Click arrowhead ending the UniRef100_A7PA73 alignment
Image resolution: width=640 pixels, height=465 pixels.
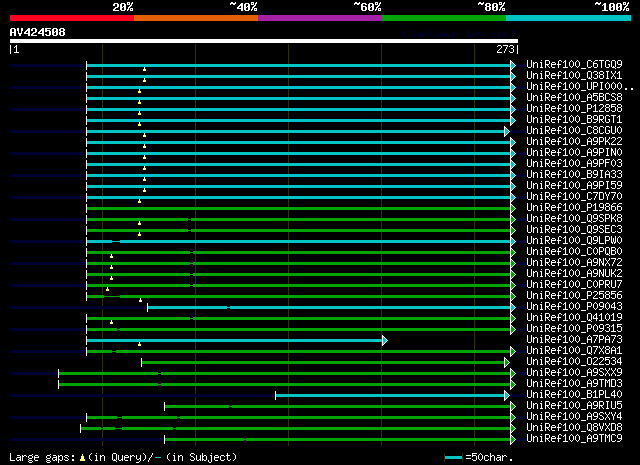384,340
